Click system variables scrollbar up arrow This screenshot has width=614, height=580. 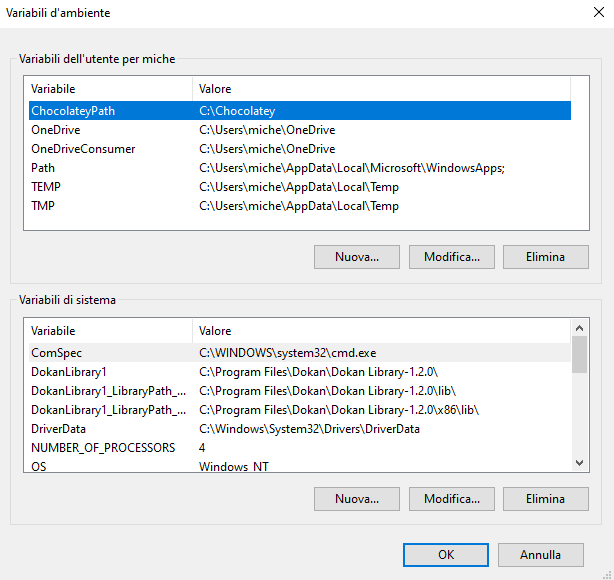coord(580,328)
